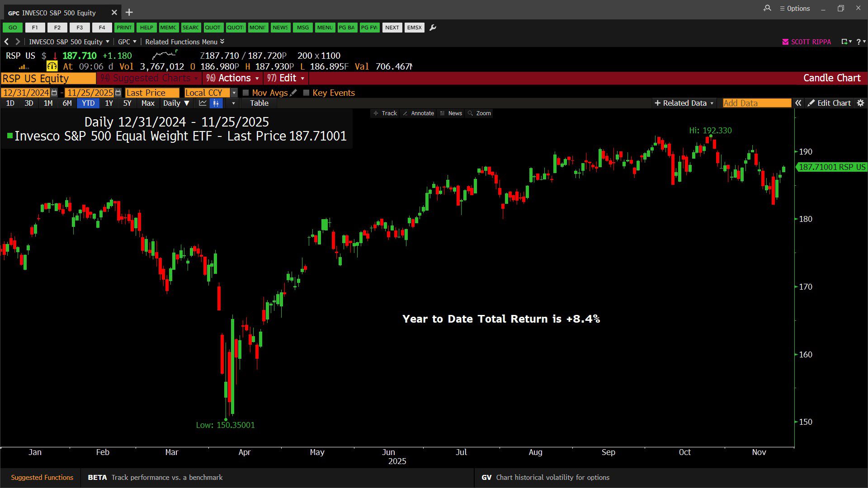Viewport: 868px width, 488px height.
Task: Click the Mov Avgs pencil edit icon
Action: [x=293, y=93]
